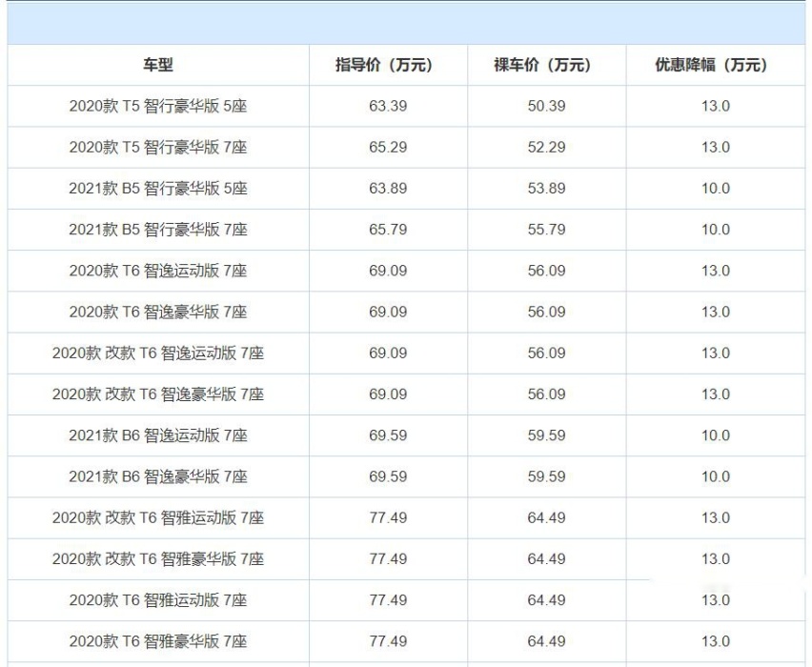The height and width of the screenshot is (667, 812).
Task: Click 13.0 in non-改款 2020款 T6 智逸运动版 row
Action: click(x=716, y=271)
